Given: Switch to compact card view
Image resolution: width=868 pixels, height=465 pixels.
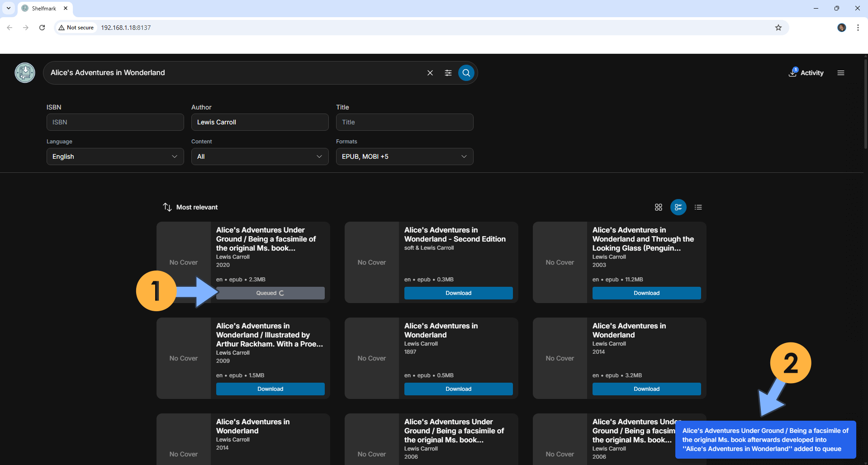Looking at the screenshot, I should pos(678,207).
